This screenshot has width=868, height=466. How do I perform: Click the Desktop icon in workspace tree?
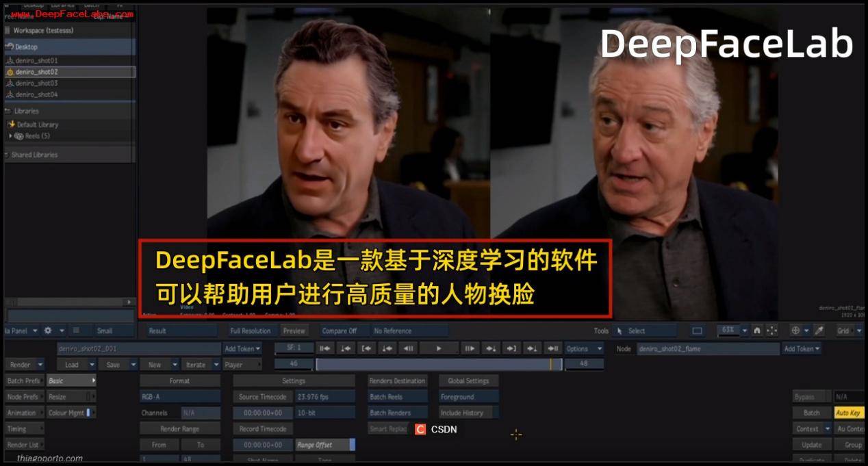coord(10,47)
